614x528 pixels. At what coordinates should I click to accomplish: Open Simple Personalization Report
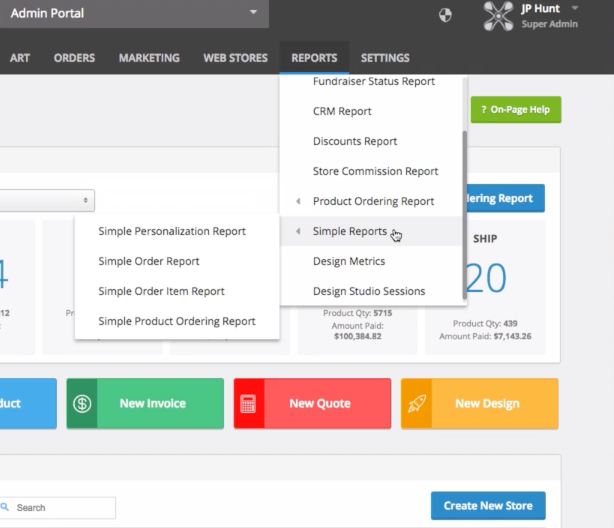172,231
